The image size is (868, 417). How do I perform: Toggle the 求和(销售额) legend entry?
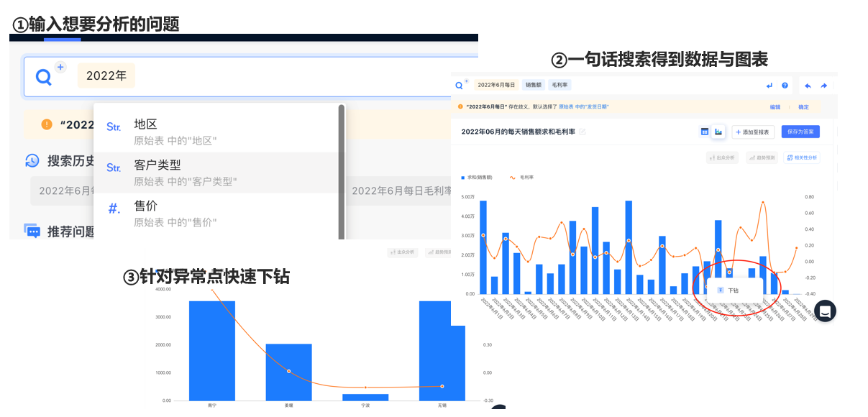click(476, 177)
